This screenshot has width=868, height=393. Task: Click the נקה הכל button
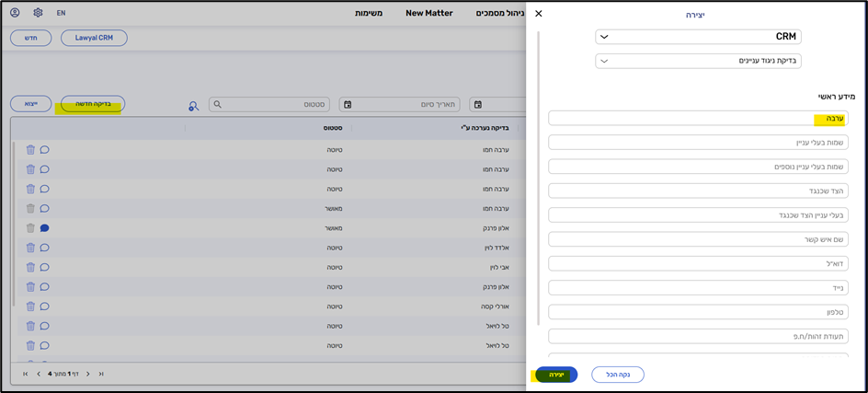tap(617, 374)
